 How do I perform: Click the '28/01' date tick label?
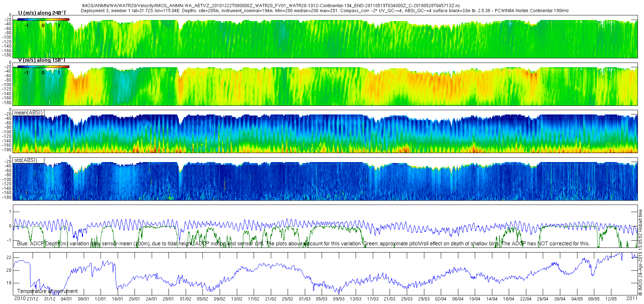tap(169, 299)
